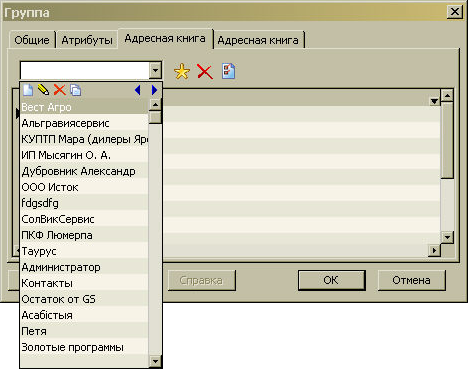Click the OK button
Image resolution: width=468 pixels, height=369 pixels.
(x=331, y=280)
